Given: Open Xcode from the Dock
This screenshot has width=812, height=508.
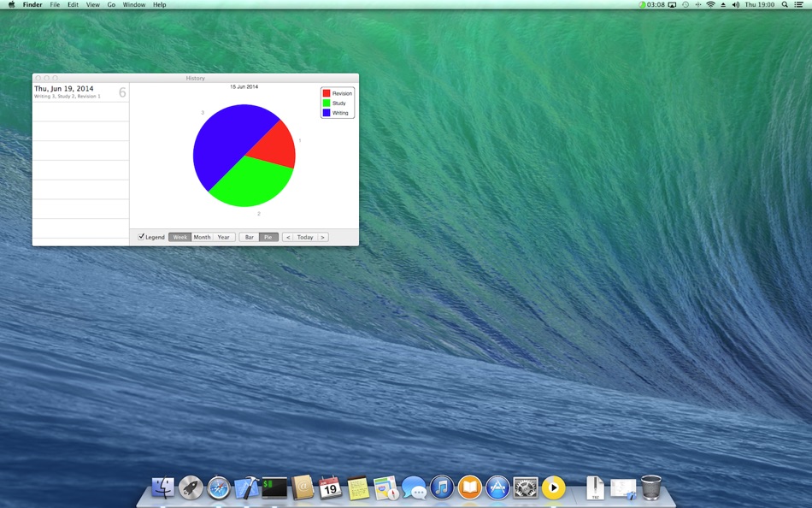Looking at the screenshot, I should pos(246,487).
